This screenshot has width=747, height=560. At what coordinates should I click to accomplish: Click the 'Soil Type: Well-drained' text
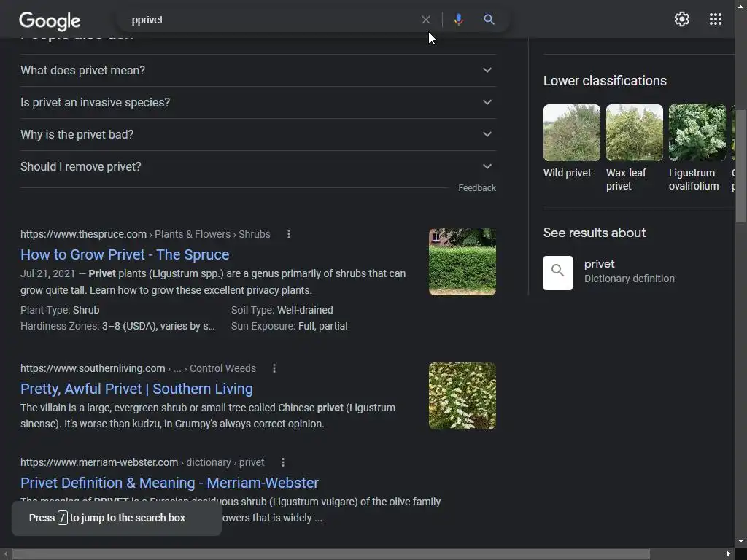click(282, 310)
